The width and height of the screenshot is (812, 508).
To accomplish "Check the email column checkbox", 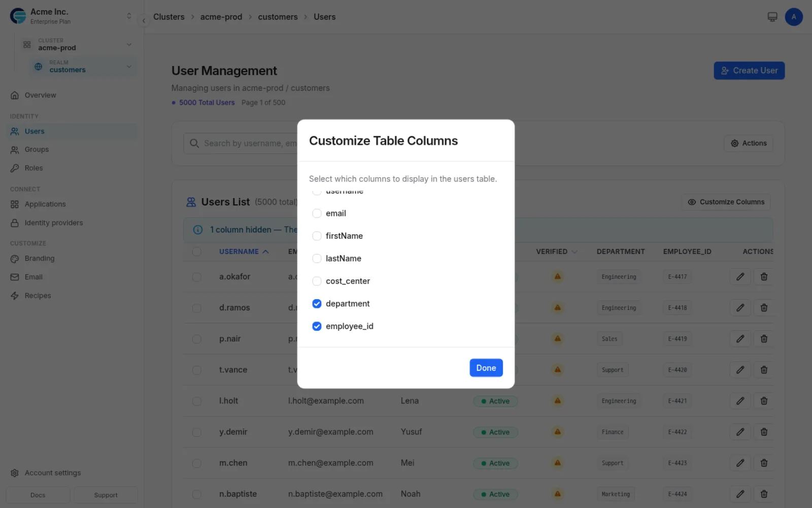I will [x=317, y=213].
